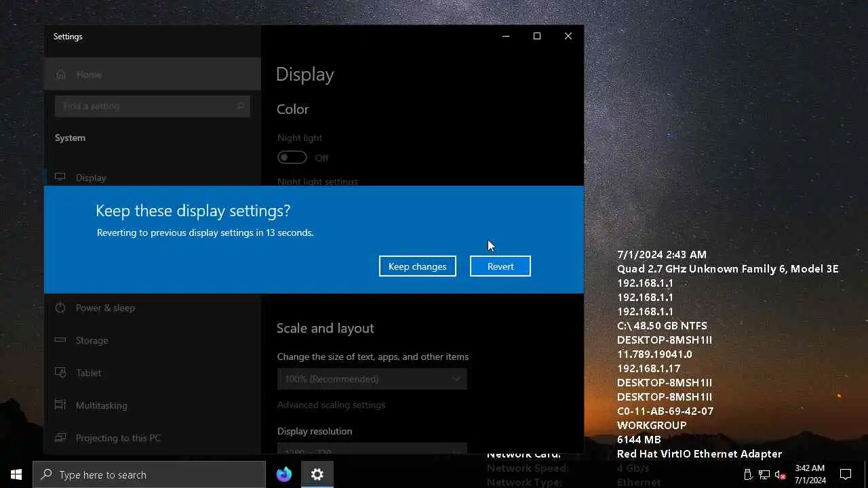The height and width of the screenshot is (488, 868).
Task: Click the Multitasking icon in sidebar
Action: pyautogui.click(x=60, y=405)
